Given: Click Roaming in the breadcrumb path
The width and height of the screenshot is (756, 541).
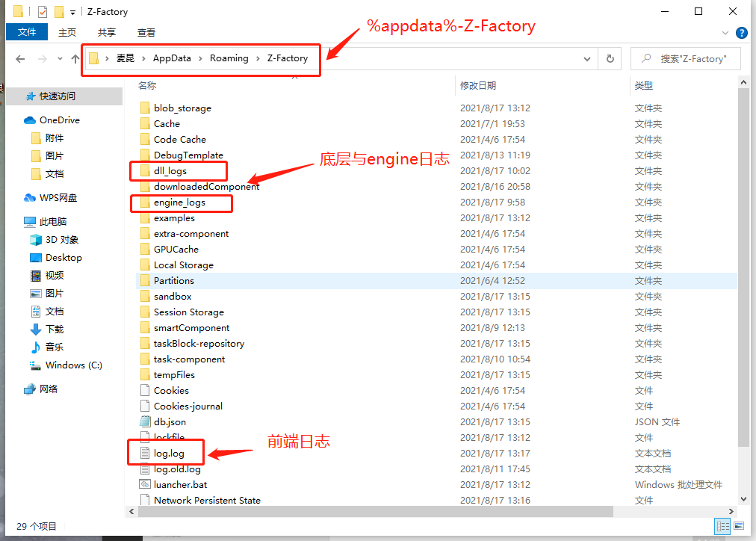Looking at the screenshot, I should [x=229, y=58].
